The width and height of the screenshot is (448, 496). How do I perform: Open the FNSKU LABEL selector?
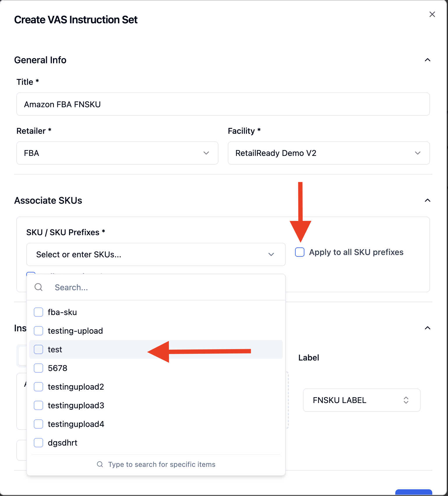click(361, 400)
